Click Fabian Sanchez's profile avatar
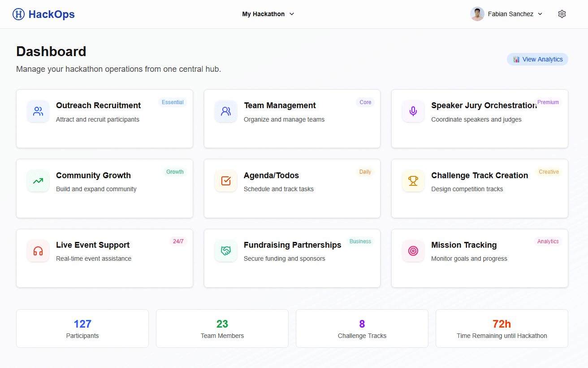The image size is (588, 368). pyautogui.click(x=477, y=14)
